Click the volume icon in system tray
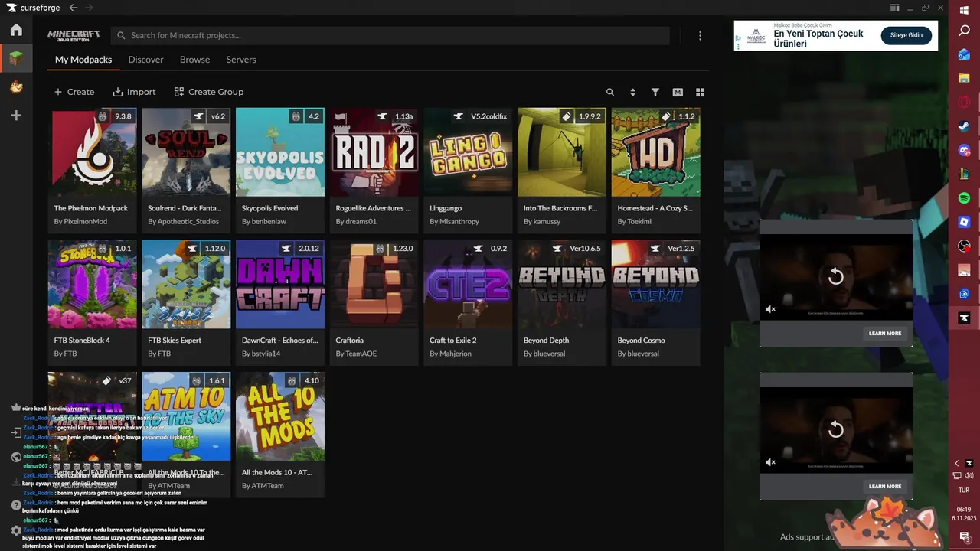The image size is (980, 551). pos(969,476)
